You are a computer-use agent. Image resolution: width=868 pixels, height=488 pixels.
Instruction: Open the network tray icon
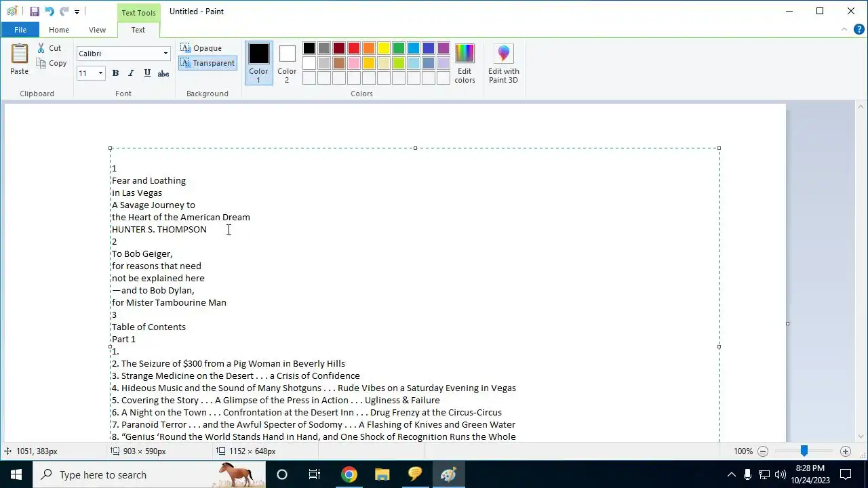(764, 474)
